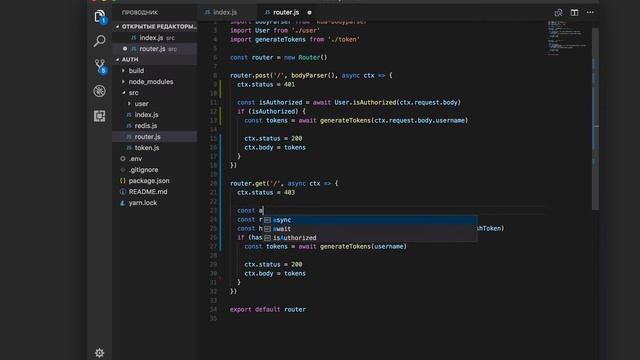Choose the isAuthorized autocomplete suggestion
The height and width of the screenshot is (360, 640).
coord(370,238)
